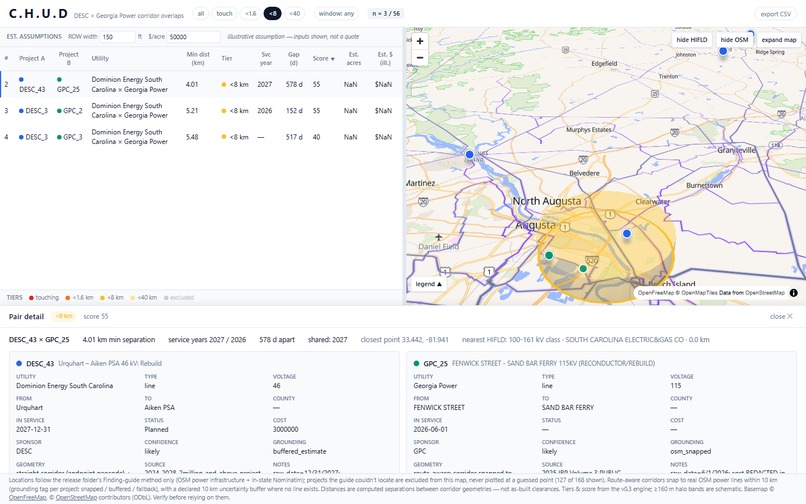Expand the map view

coord(779,40)
